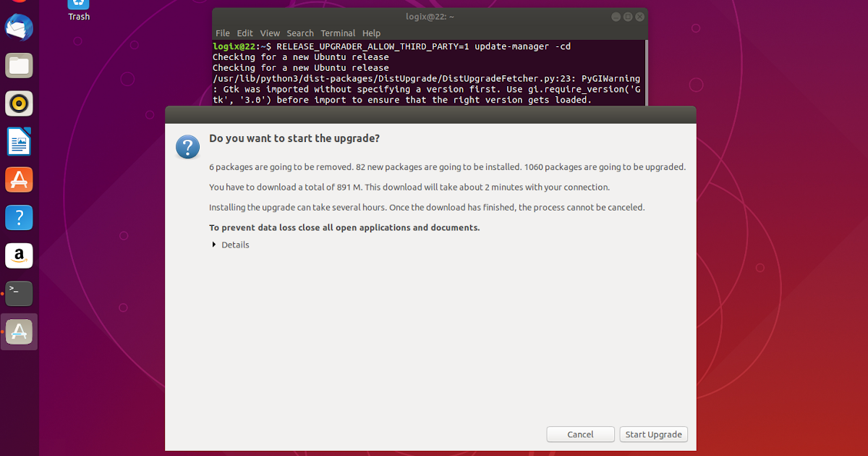Viewport: 868px width, 456px height.
Task: Click the terminal command output area
Action: 427,72
